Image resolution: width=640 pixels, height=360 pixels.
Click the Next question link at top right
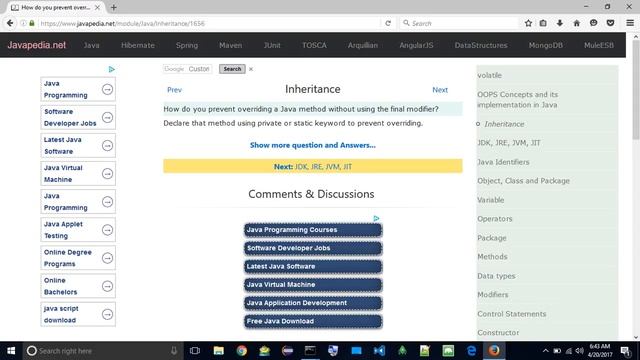[x=440, y=90]
